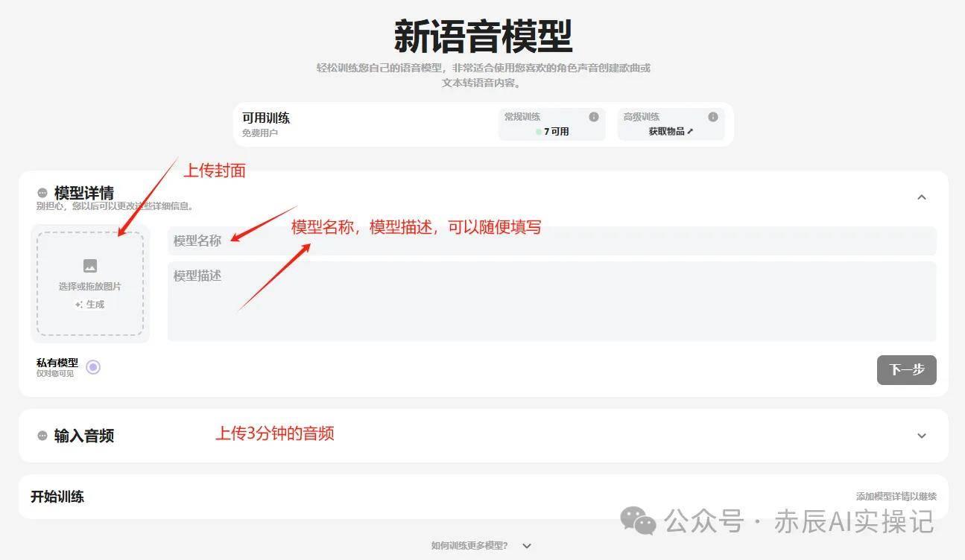Click the 7 可用 training count
Screen dimensions: 965x560
pyautogui.click(x=552, y=132)
